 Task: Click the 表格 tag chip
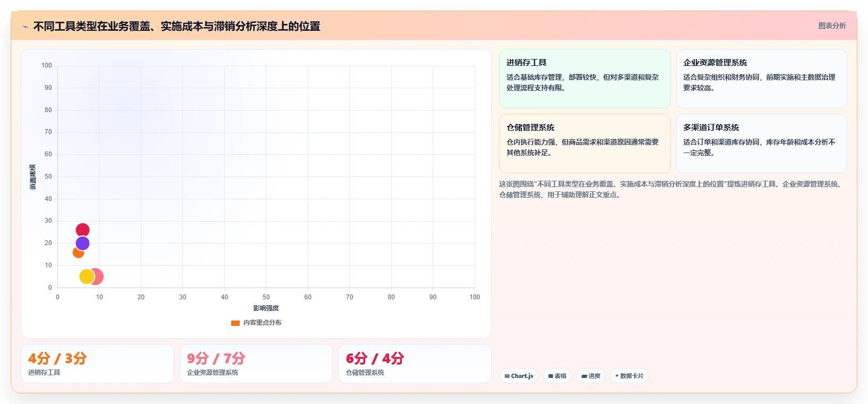tap(557, 376)
